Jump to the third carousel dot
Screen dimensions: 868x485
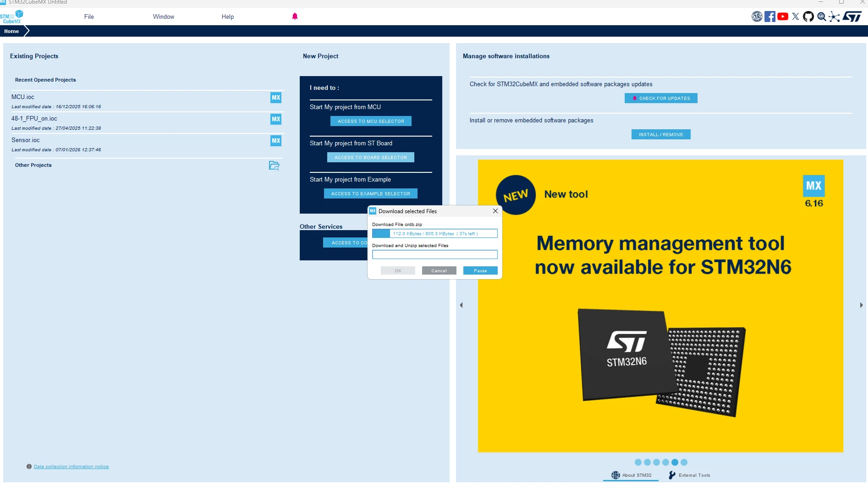[x=656, y=463]
